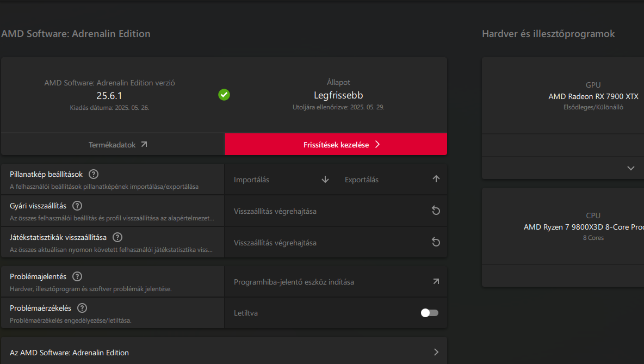Click the reset icon in Gyári visszaállítás row
The height and width of the screenshot is (364, 644).
tap(436, 211)
